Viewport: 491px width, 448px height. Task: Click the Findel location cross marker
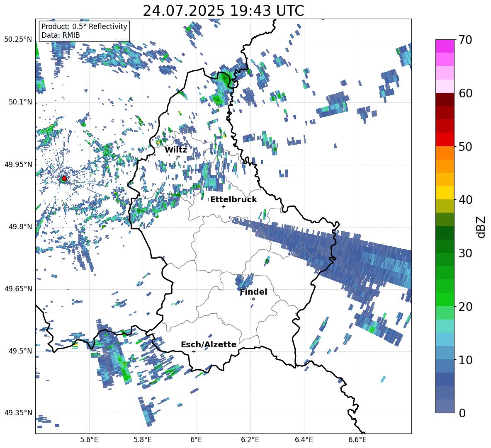tap(253, 299)
